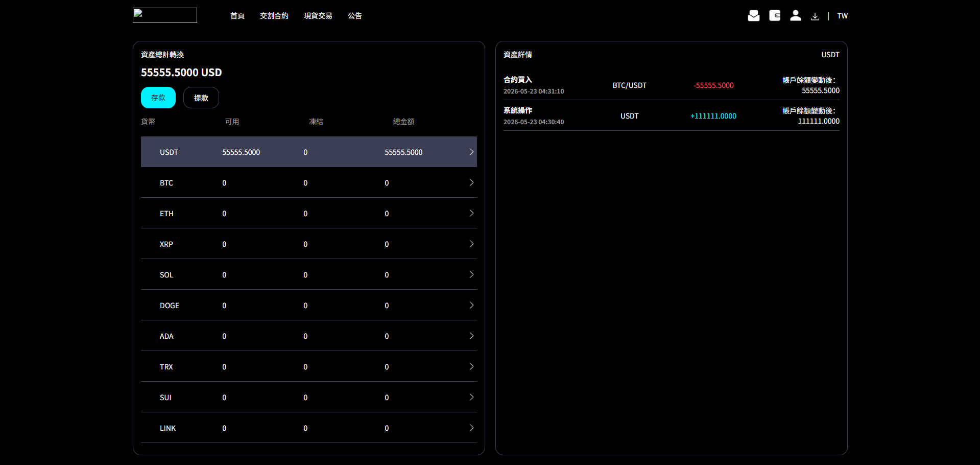Image resolution: width=980 pixels, height=465 pixels.
Task: Expand the XRP row chevron
Action: [x=471, y=244]
